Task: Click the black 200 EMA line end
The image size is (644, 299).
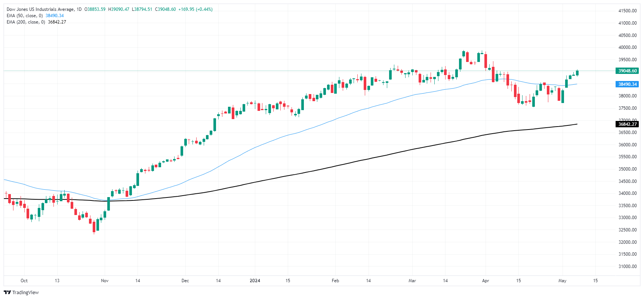Action: point(577,124)
